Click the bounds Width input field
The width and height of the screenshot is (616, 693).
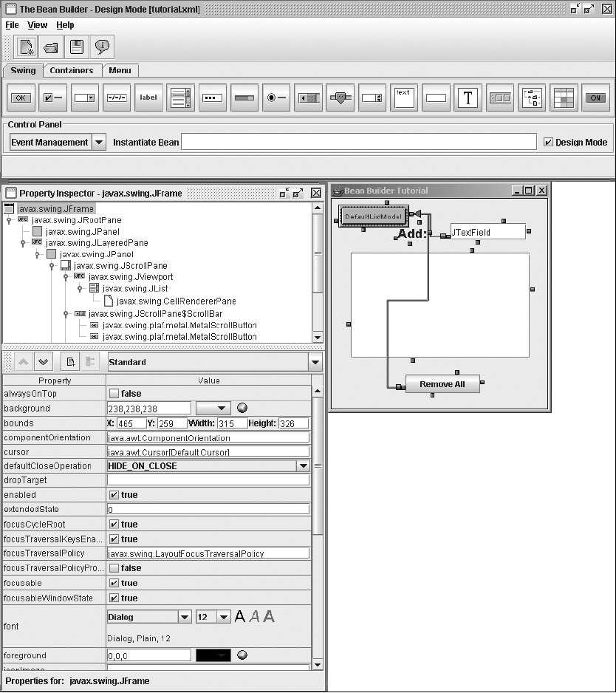pos(232,423)
